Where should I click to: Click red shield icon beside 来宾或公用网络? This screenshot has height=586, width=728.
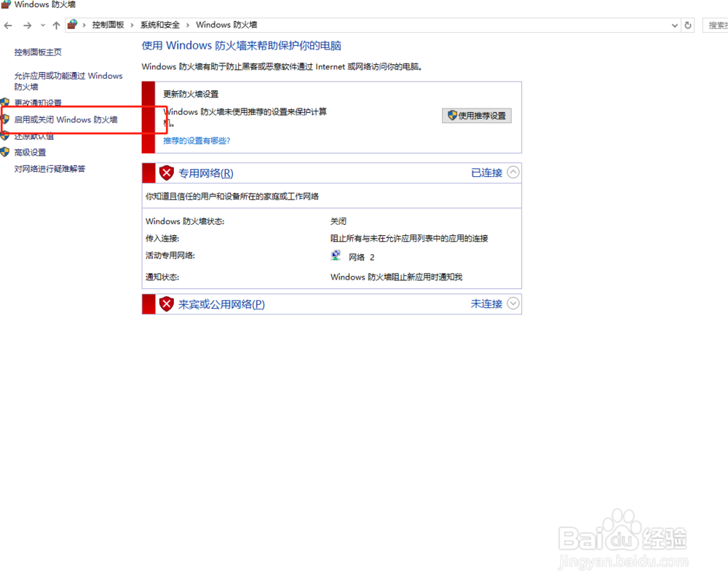(166, 304)
